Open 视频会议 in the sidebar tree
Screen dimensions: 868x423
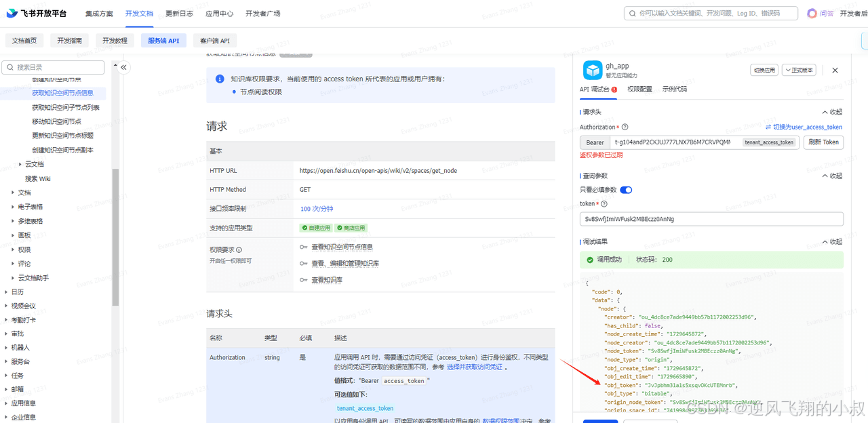point(24,306)
